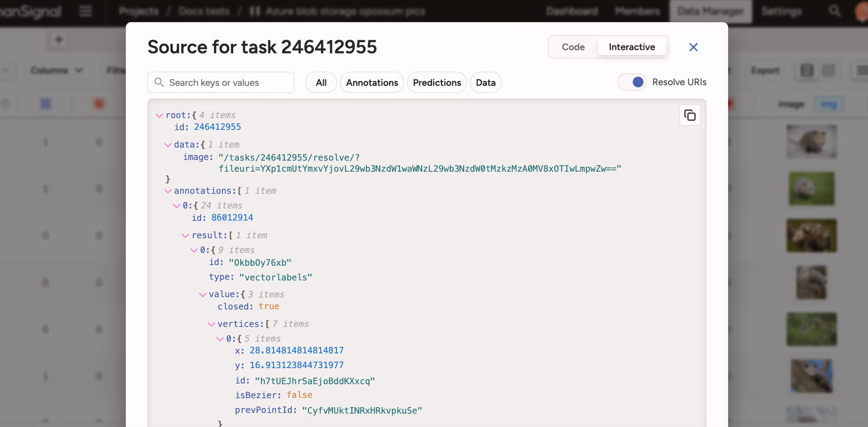
Task: Show only Predictions in the source view
Action: point(437,82)
